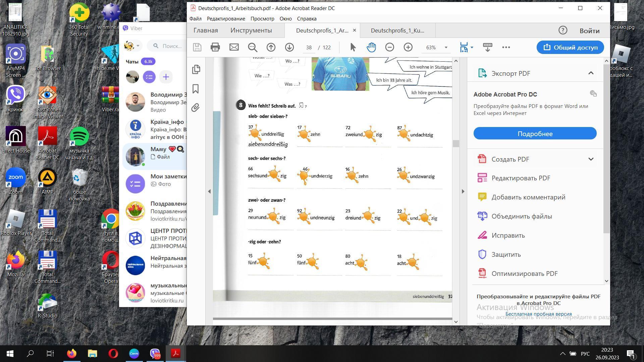Open the Bookmarks side panel

coord(196,89)
